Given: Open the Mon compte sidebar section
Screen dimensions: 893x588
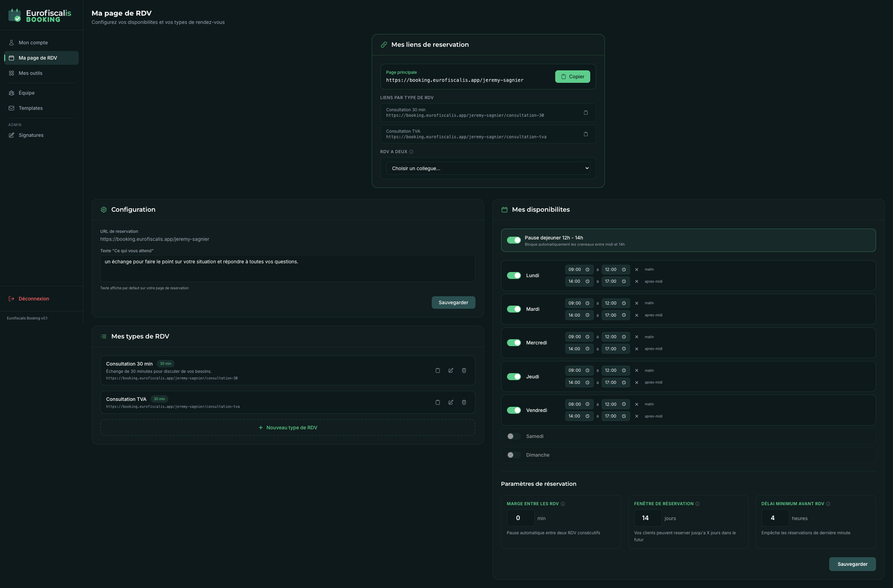Looking at the screenshot, I should [x=33, y=42].
